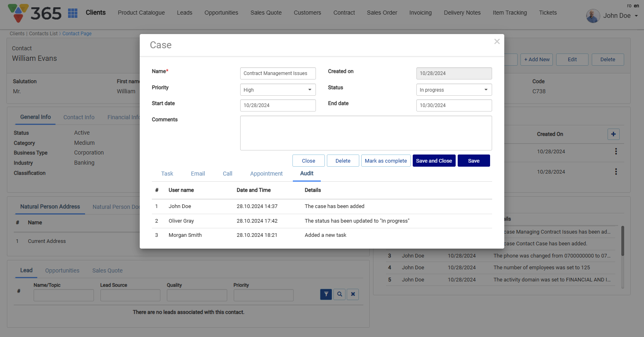Click John Doe profile avatar
This screenshot has height=337, width=644.
click(593, 16)
